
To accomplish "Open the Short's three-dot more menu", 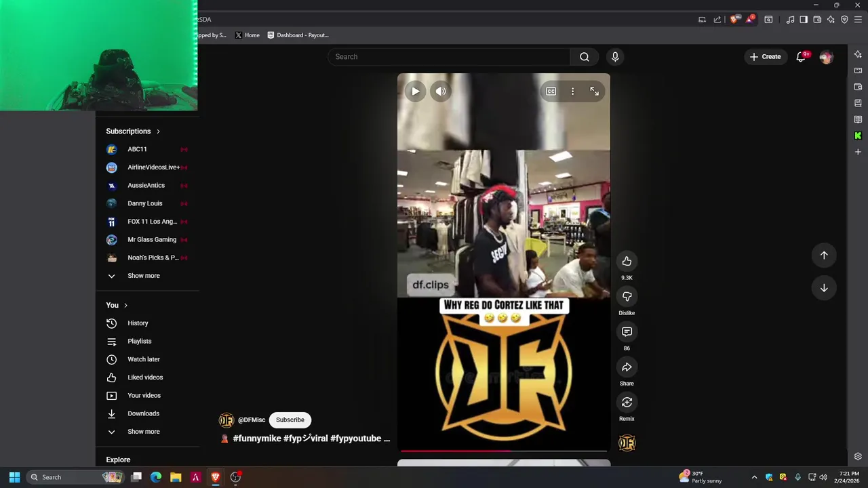I will [x=572, y=91].
